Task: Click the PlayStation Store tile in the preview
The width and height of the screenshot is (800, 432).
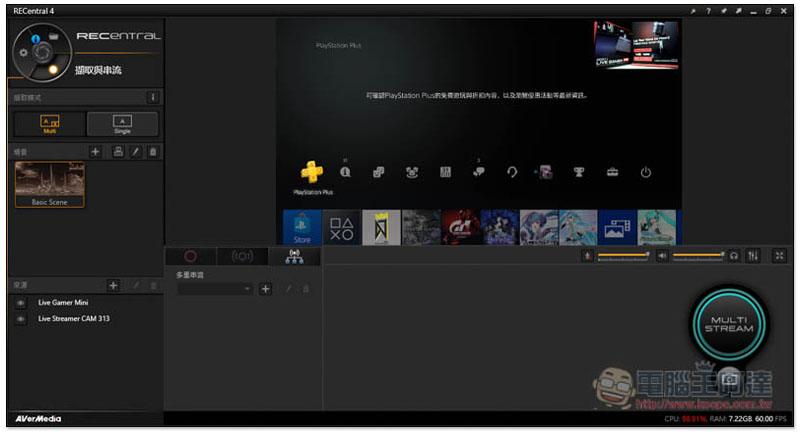Action: [302, 227]
